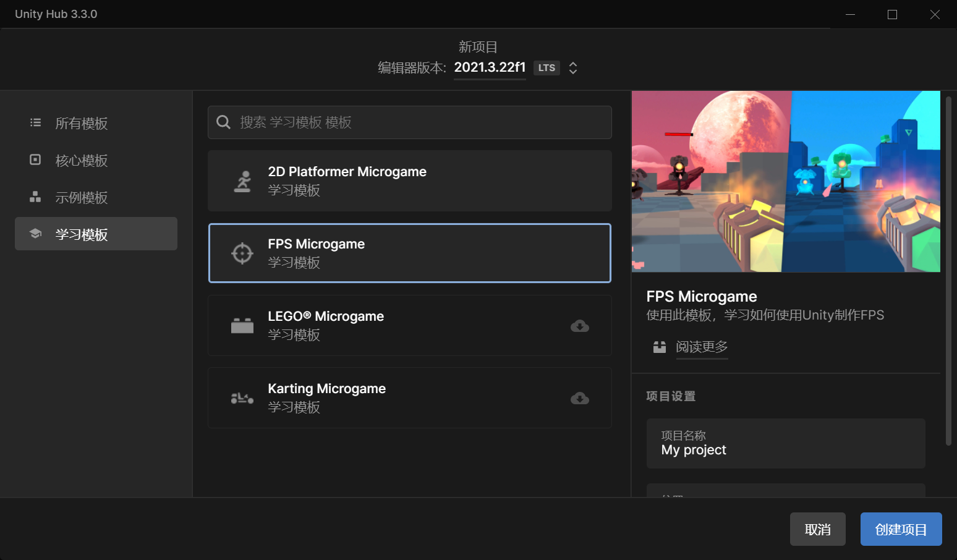
Task: Click the graduation cap icon beside 学习模板
Action: [x=35, y=234]
